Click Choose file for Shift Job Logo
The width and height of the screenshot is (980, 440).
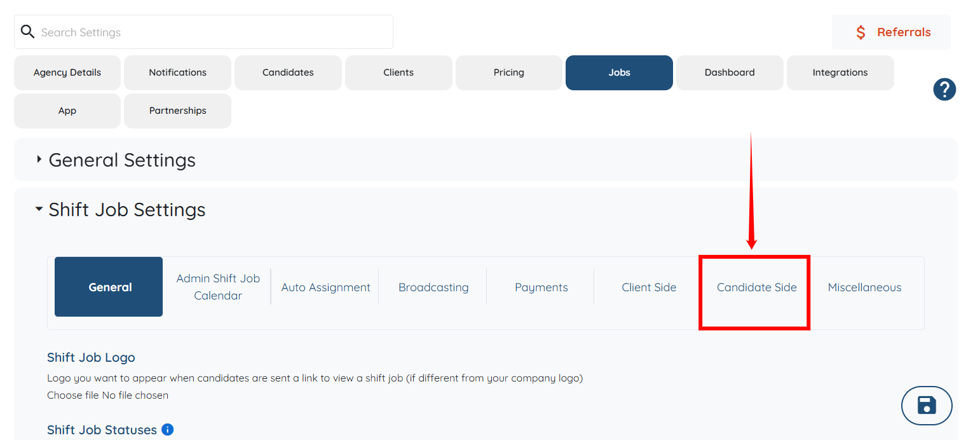pyautogui.click(x=72, y=395)
